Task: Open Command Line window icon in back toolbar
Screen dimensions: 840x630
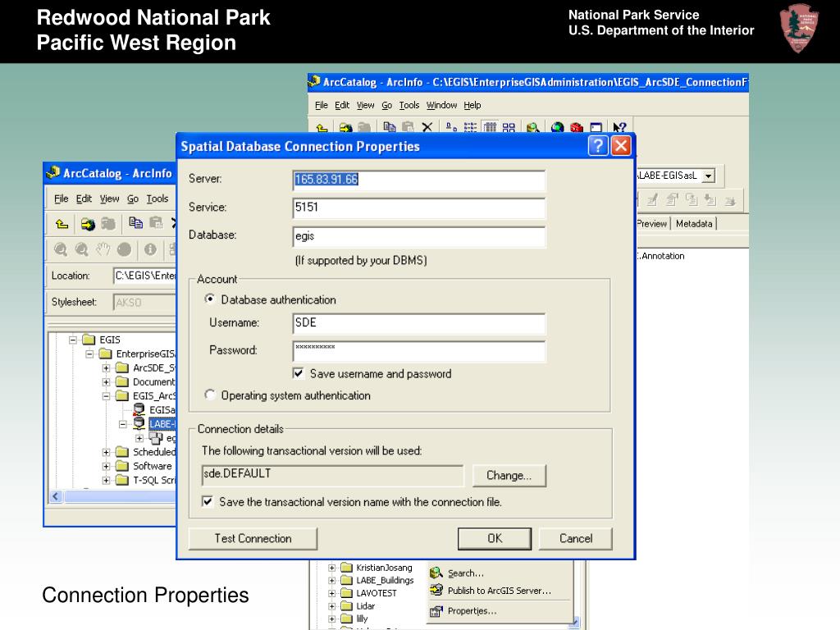Action: pyautogui.click(x=596, y=127)
